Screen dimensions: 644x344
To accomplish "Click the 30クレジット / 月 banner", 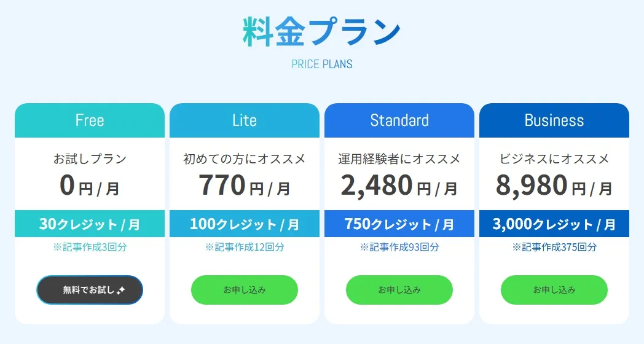I will (90, 224).
